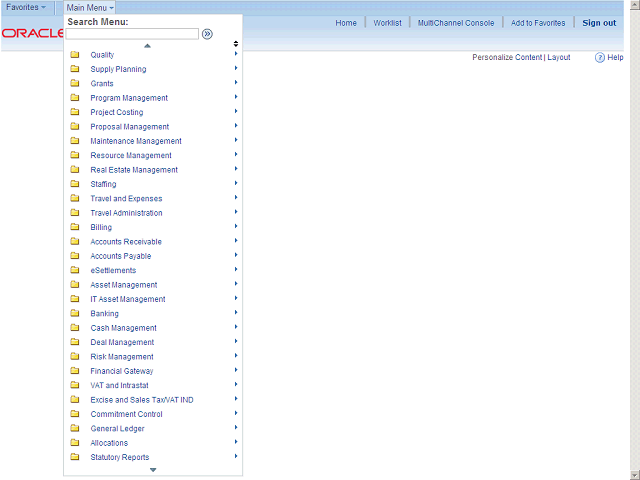Image resolution: width=640 pixels, height=480 pixels.
Task: Click the Billing folder icon
Action: (x=75, y=227)
